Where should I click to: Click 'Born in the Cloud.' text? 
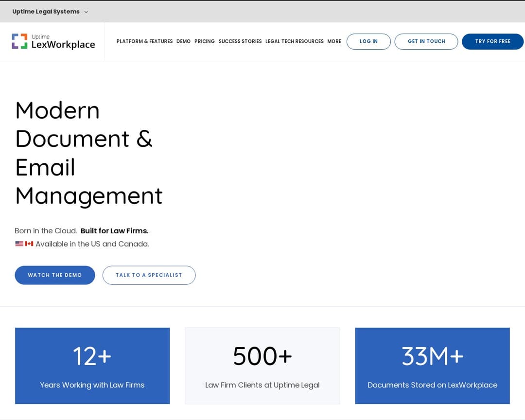46,231
